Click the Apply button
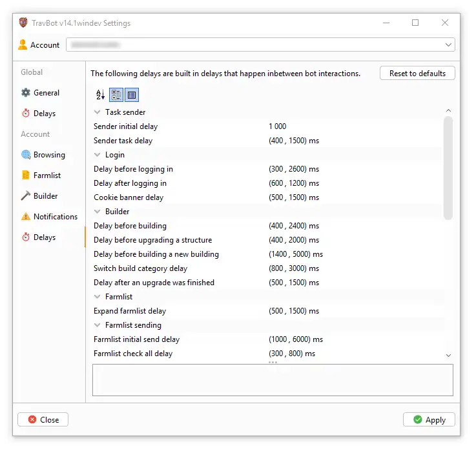476x451 pixels. click(x=429, y=420)
